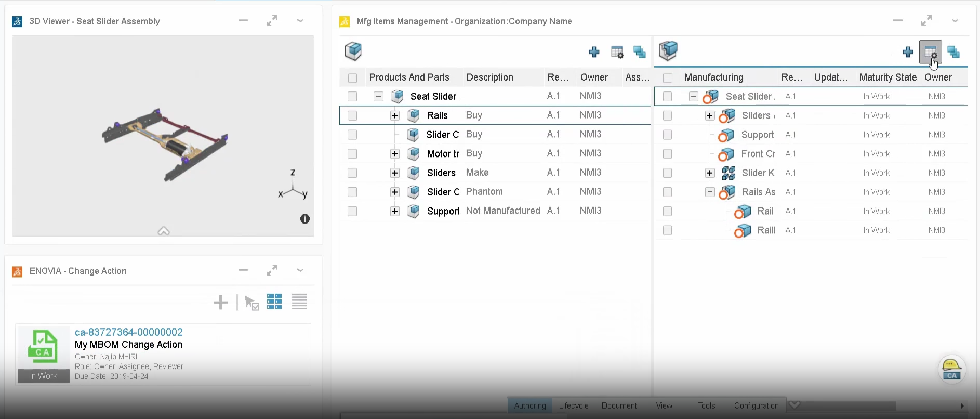This screenshot has height=419, width=980.
Task: Expand the Rails tree node
Action: pyautogui.click(x=395, y=115)
